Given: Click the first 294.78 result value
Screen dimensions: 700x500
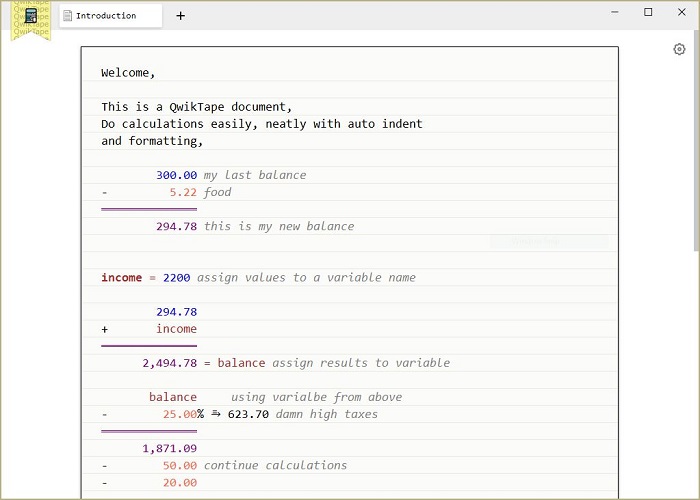Looking at the screenshot, I should click(x=176, y=226).
